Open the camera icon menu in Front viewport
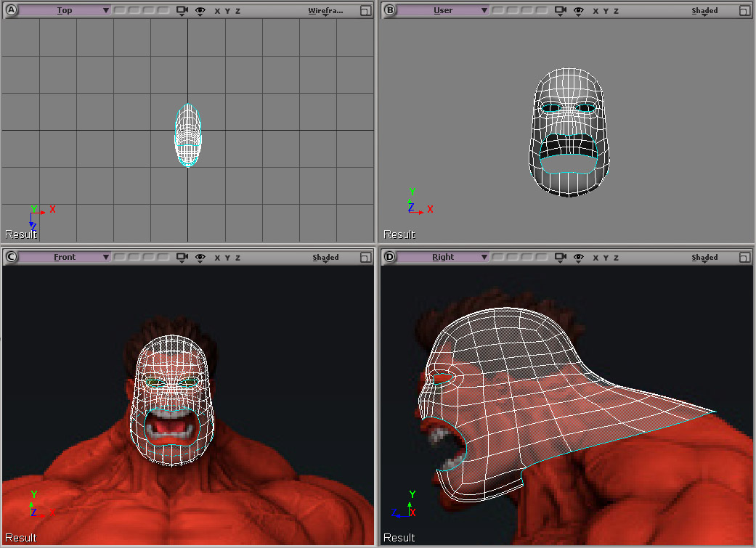The width and height of the screenshot is (756, 548). [x=182, y=258]
